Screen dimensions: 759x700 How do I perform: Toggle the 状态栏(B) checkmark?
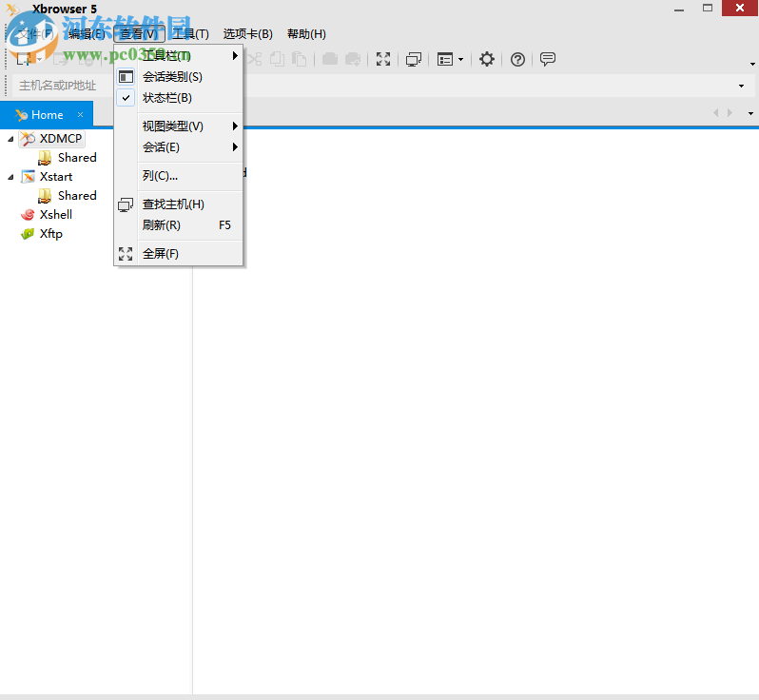126,98
